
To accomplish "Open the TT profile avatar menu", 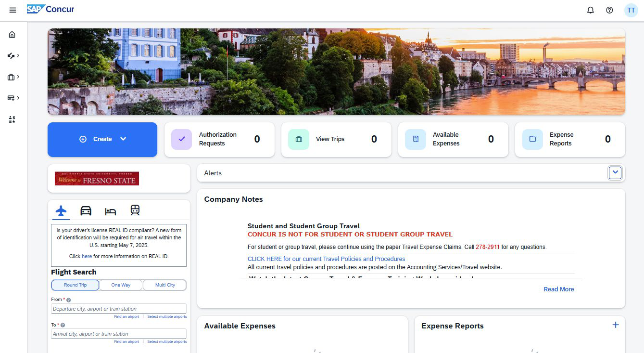I will pos(631,10).
